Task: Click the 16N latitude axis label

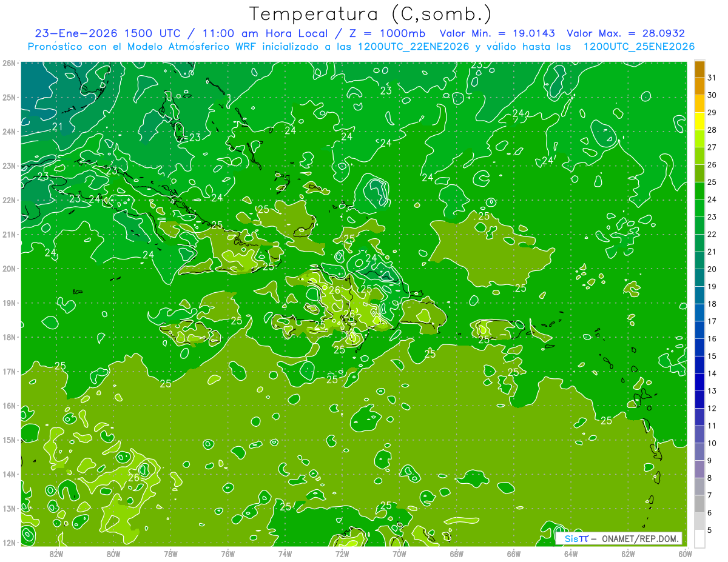Action: [x=9, y=406]
